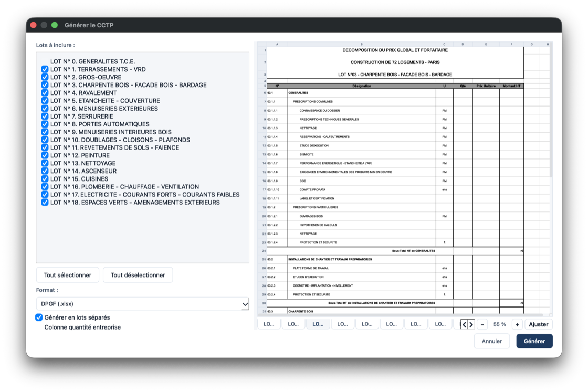
Task: Zoom in preview with plus button
Action: [x=517, y=324]
